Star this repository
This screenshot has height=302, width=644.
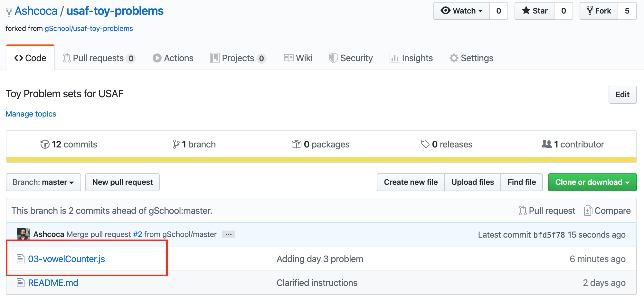tap(535, 11)
